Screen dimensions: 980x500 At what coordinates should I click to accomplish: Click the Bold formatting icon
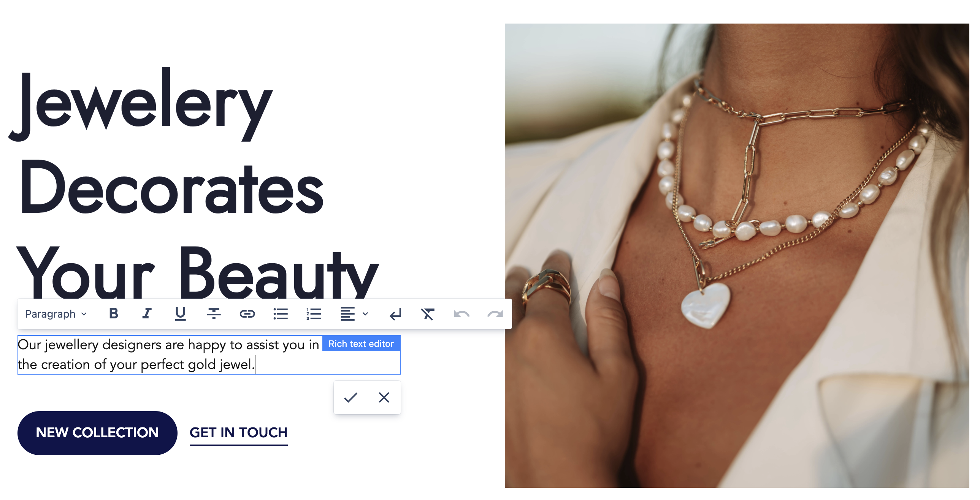tap(114, 313)
